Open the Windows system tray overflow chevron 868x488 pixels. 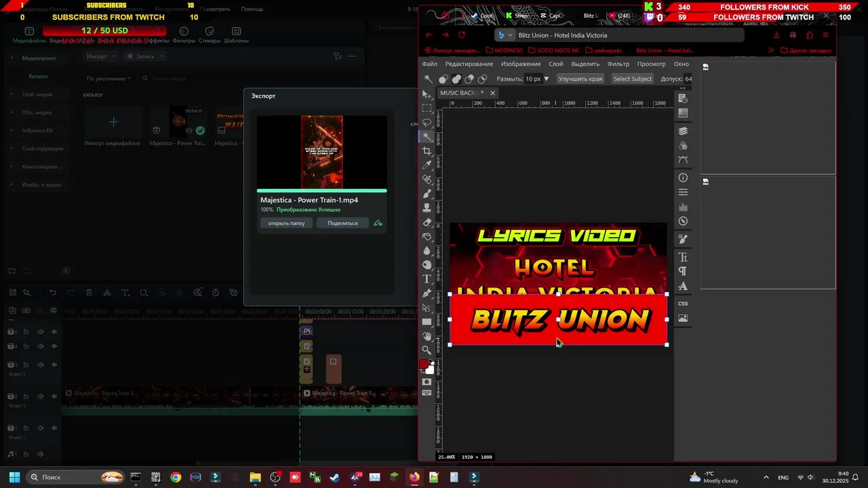point(766,477)
